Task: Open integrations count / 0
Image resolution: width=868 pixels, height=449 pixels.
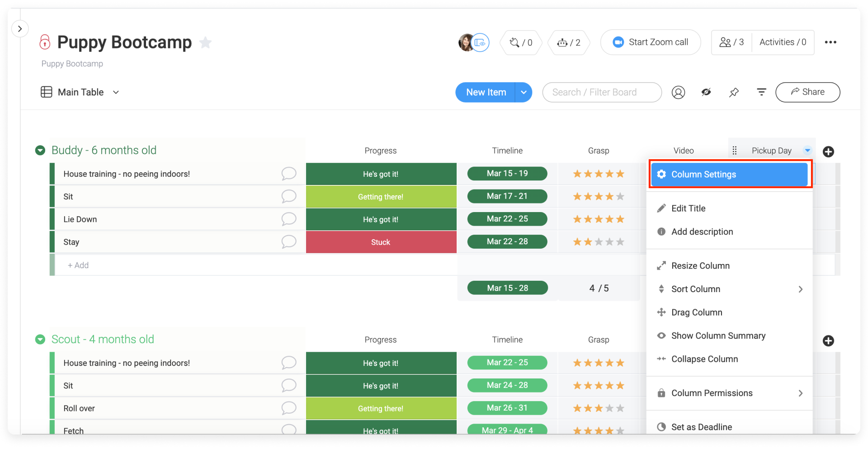Action: (x=521, y=43)
